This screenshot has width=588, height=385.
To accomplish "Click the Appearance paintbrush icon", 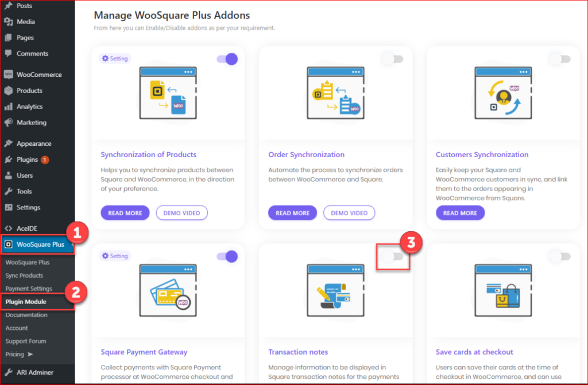I will click(x=8, y=144).
